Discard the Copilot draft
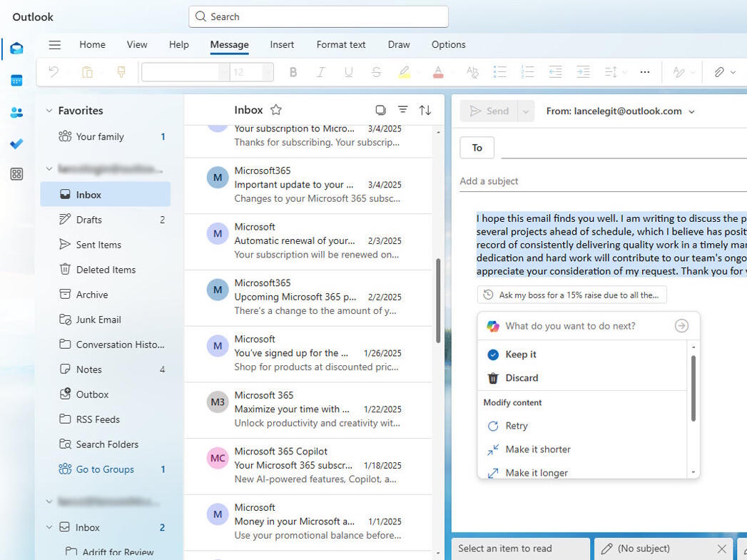Screen dimensions: 747x560 522,377
